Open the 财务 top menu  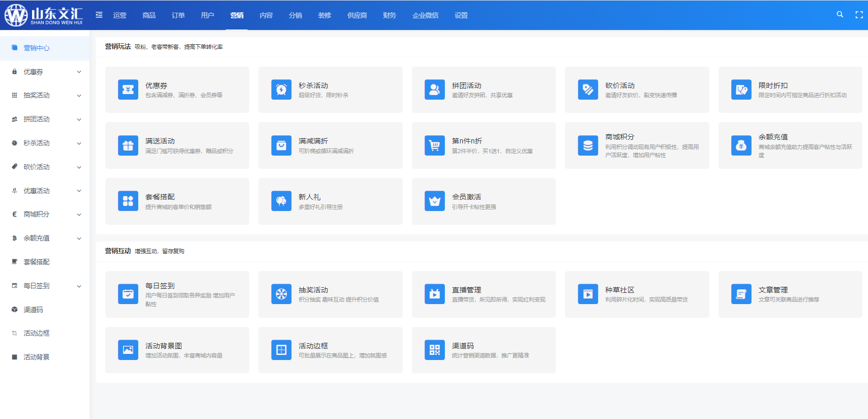click(x=390, y=15)
